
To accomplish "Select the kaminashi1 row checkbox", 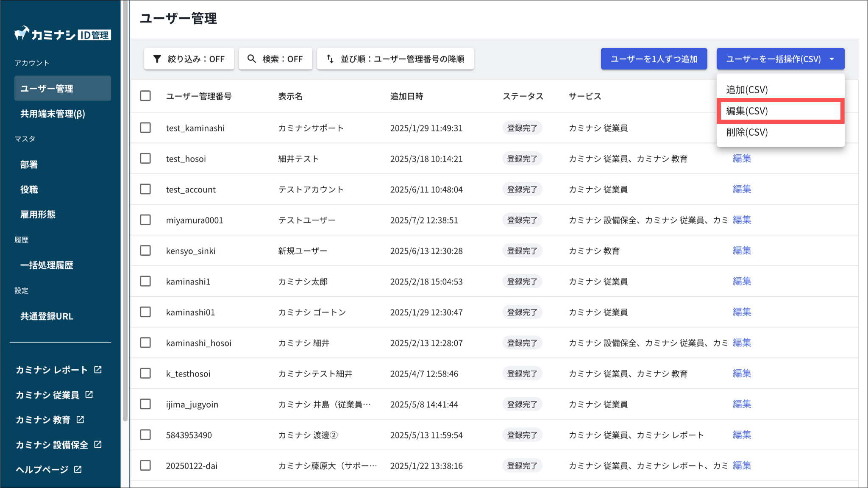I will pyautogui.click(x=145, y=281).
